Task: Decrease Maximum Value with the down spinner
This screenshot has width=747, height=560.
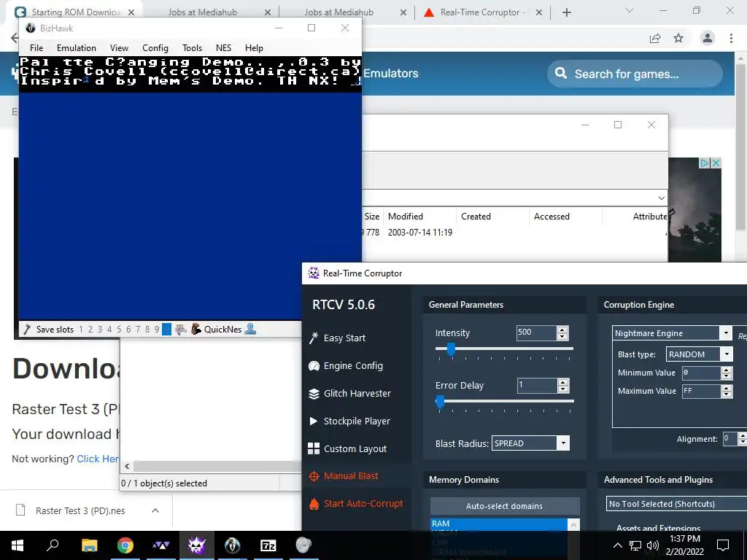Action: pyautogui.click(x=727, y=394)
